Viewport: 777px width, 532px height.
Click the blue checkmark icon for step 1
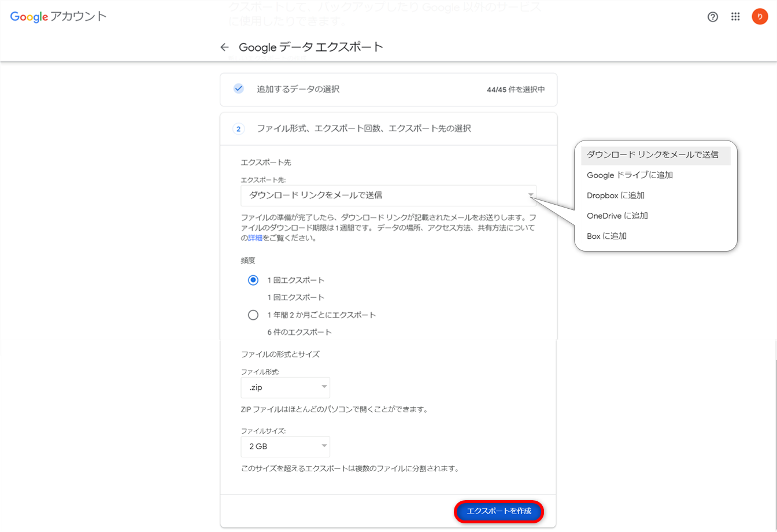238,89
